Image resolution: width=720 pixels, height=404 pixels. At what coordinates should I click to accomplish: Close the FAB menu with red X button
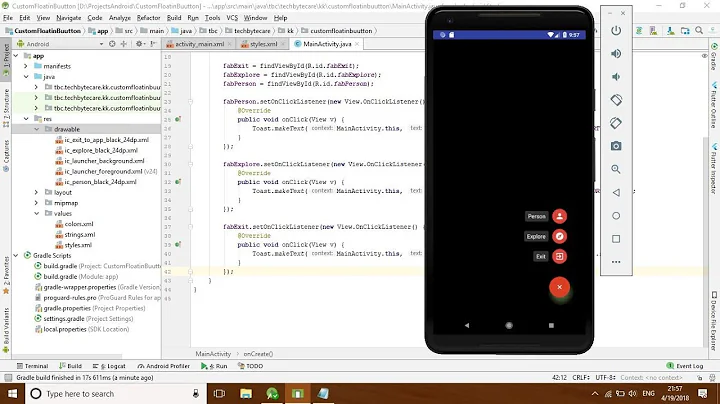click(559, 287)
